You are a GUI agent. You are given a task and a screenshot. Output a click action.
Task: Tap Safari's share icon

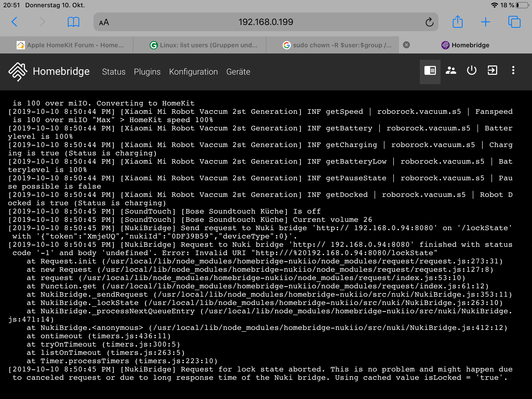point(457,22)
